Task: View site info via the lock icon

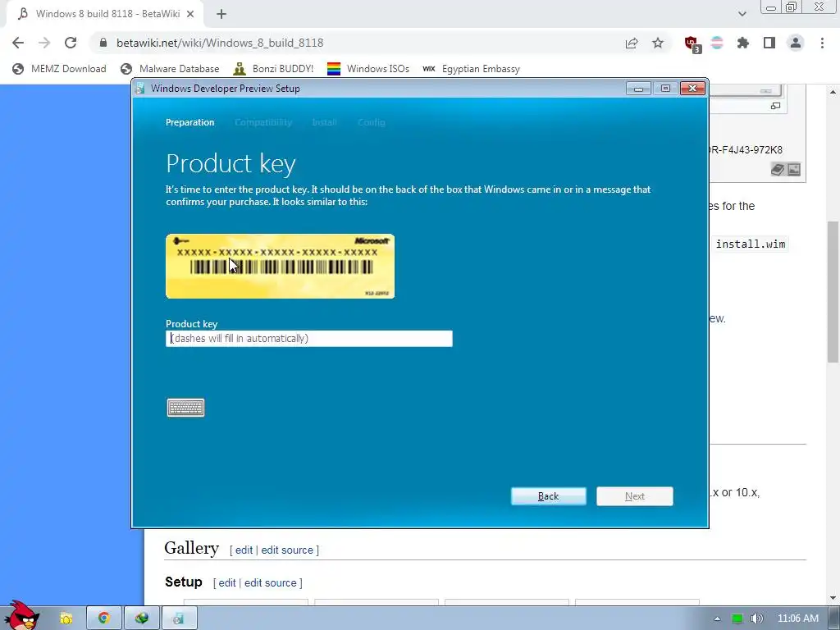Action: pyautogui.click(x=103, y=43)
